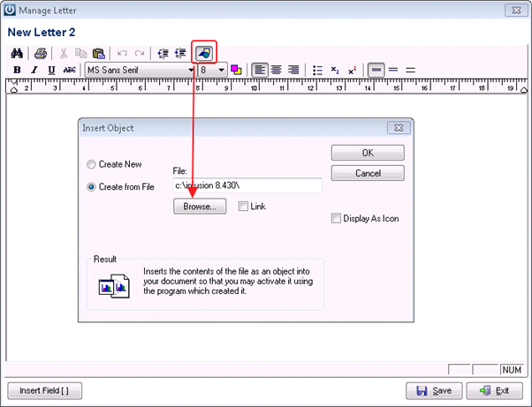Cancel the Insert Object dialog

pyautogui.click(x=368, y=173)
